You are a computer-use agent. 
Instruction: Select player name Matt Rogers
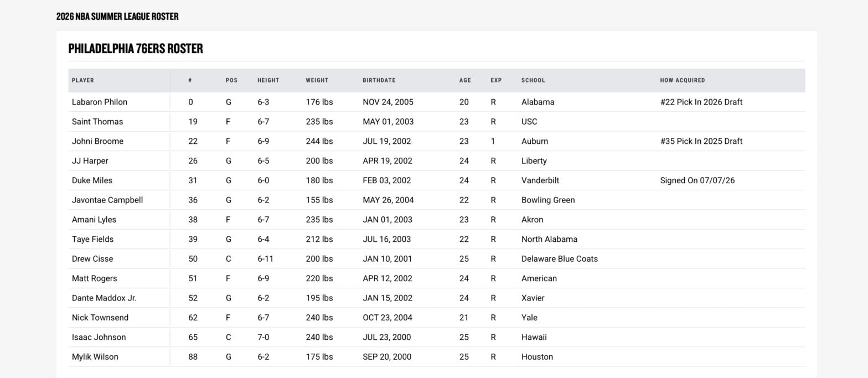(95, 278)
